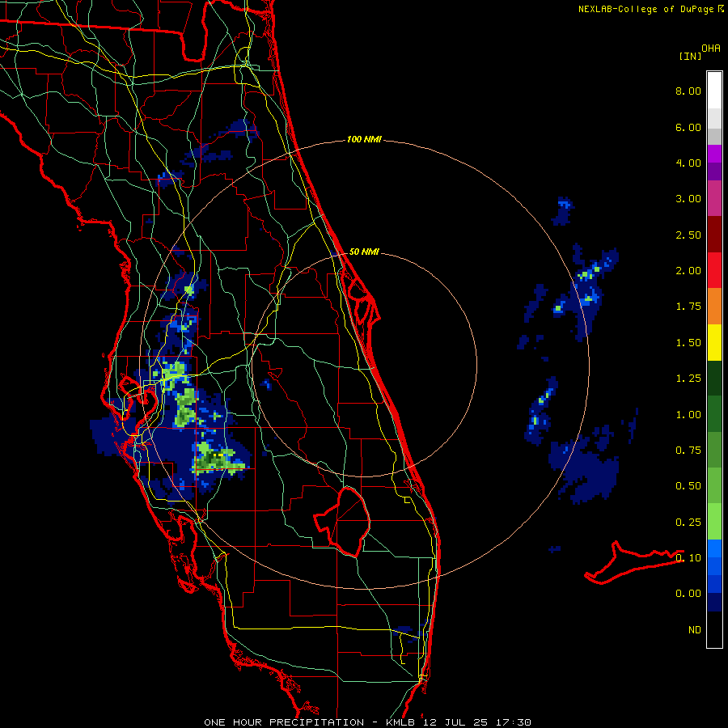Select the 6.00 legend value

(688, 127)
